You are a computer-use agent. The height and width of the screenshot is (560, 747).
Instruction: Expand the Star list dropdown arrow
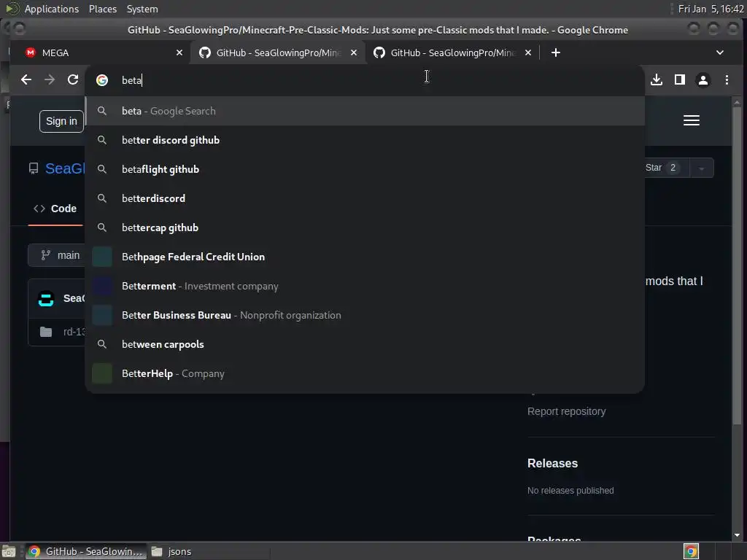[702, 168]
